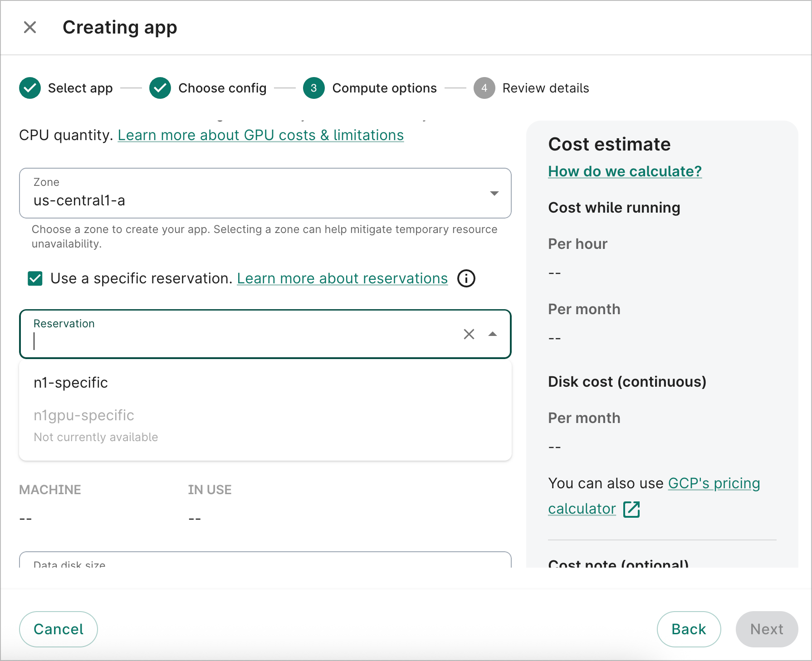Collapse the Reservation dropdown arrow
This screenshot has width=812, height=661.
coord(493,334)
